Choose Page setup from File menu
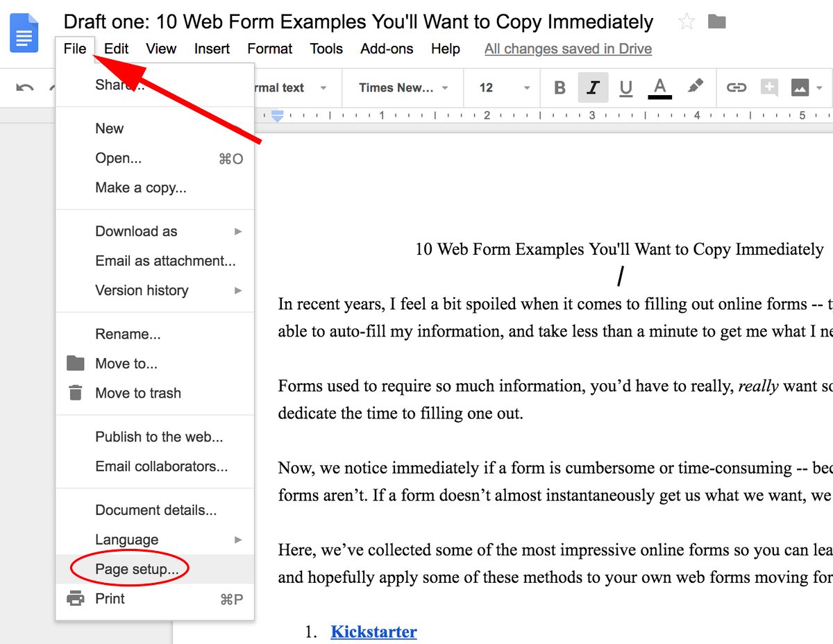833x644 pixels. pyautogui.click(x=137, y=569)
